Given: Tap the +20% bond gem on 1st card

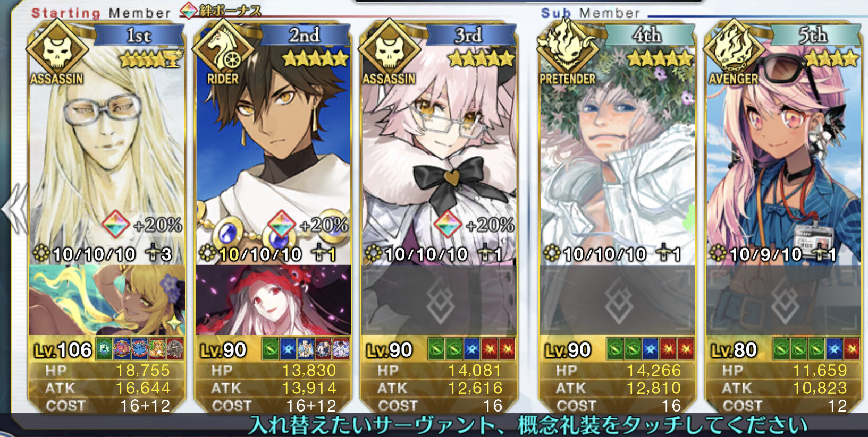Looking at the screenshot, I should pyautogui.click(x=115, y=224).
